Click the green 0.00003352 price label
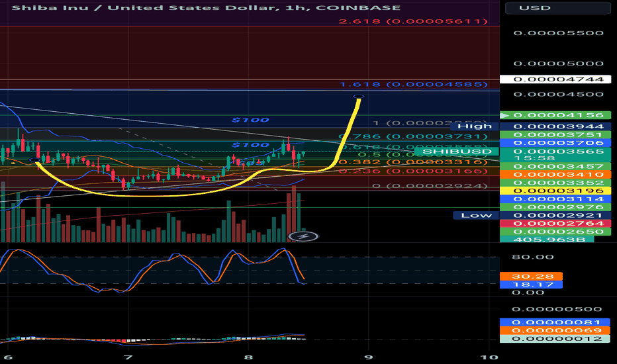Image resolution: width=617 pixels, height=364 pixels. pyautogui.click(x=555, y=183)
